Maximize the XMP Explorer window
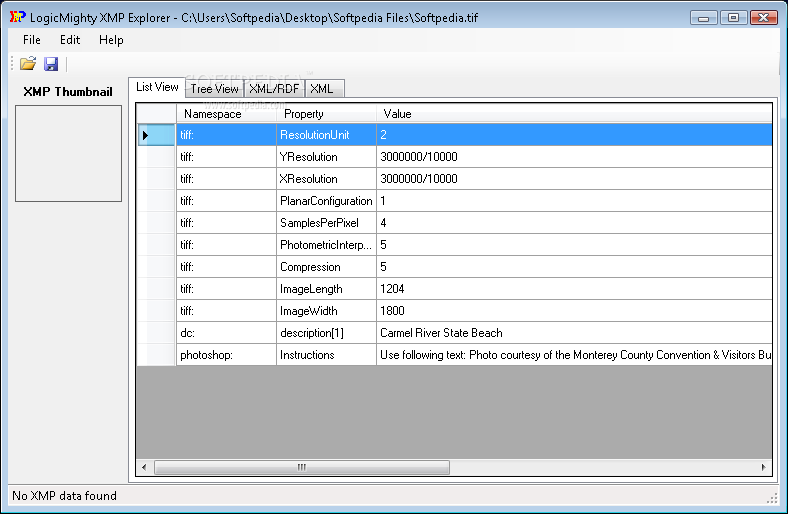Screen dimensions: 788x514 [733, 18]
